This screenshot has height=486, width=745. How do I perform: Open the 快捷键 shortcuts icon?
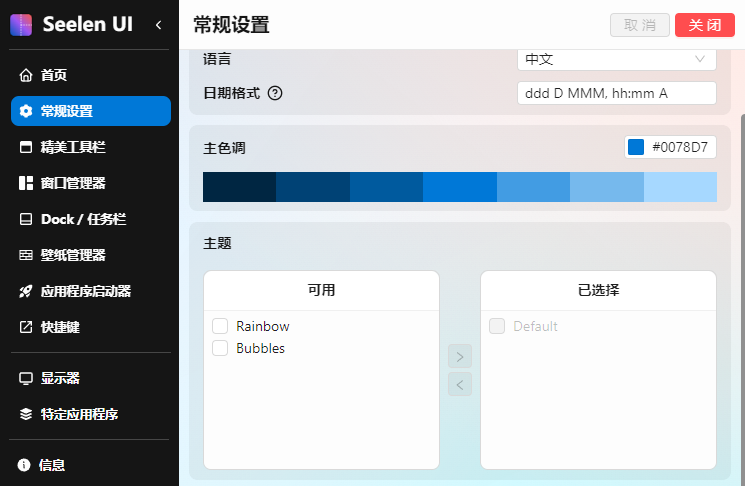tap(26, 327)
